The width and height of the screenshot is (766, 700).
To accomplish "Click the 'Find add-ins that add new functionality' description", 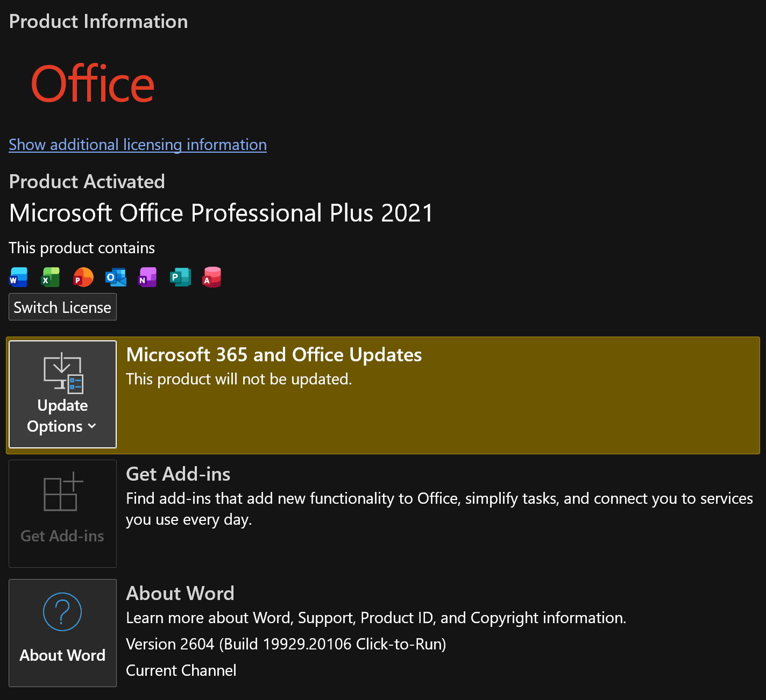I will point(439,509).
